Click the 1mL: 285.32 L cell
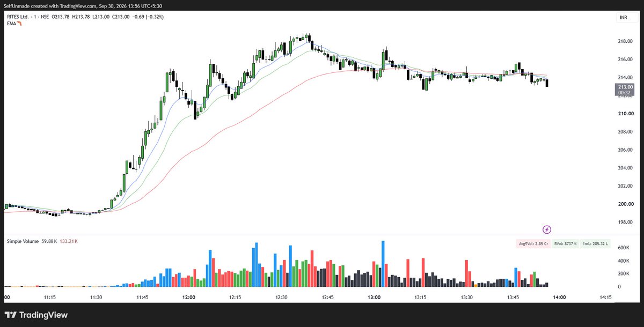This screenshot has height=327, width=644. point(595,244)
